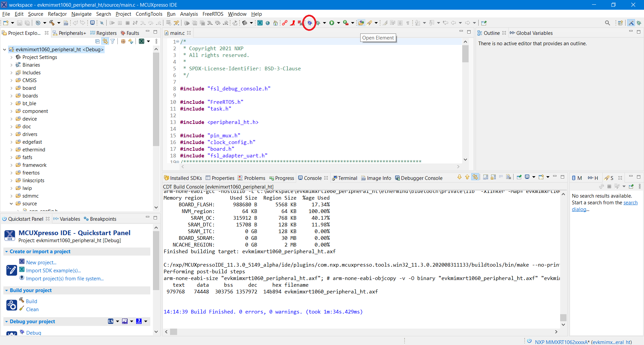Click the filter funnel icon in Project Explorer

pos(113,41)
